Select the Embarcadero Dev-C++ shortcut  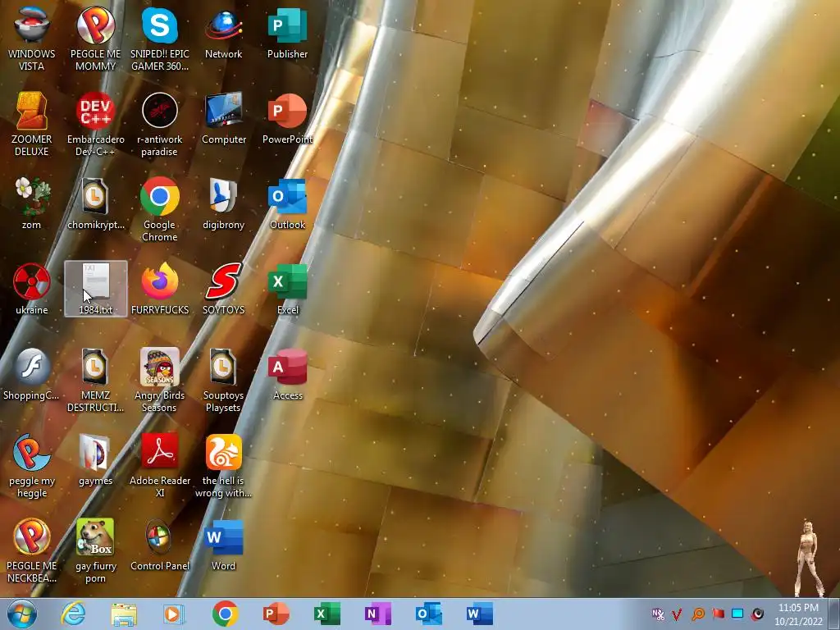[95, 124]
